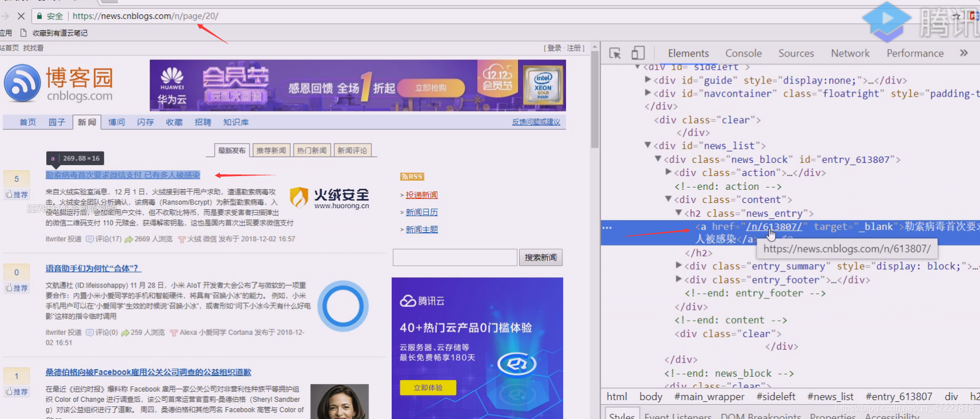Click the 立即体验 button in Tencent Cloud ad
The width and height of the screenshot is (980, 419).
point(428,388)
